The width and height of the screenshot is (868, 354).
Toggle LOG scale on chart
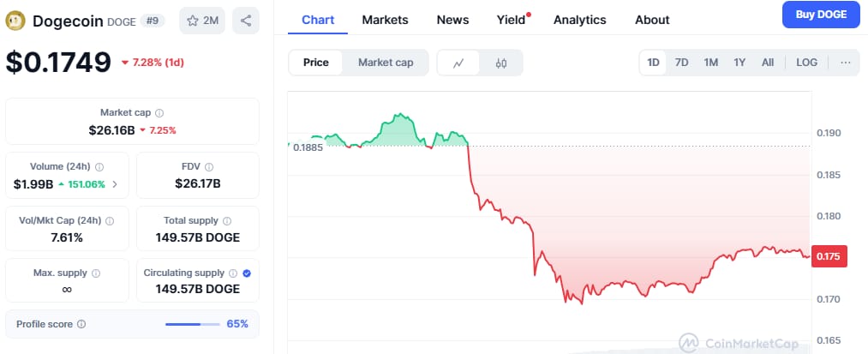point(806,63)
